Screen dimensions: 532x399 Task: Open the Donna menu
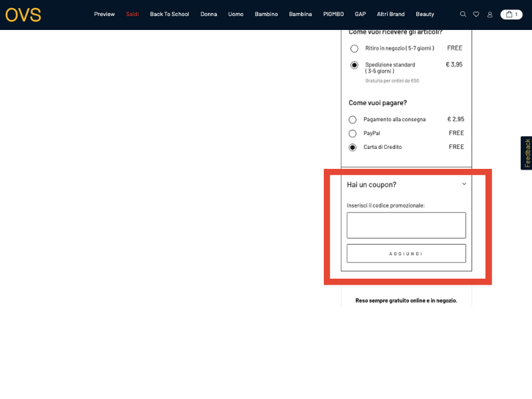209,14
